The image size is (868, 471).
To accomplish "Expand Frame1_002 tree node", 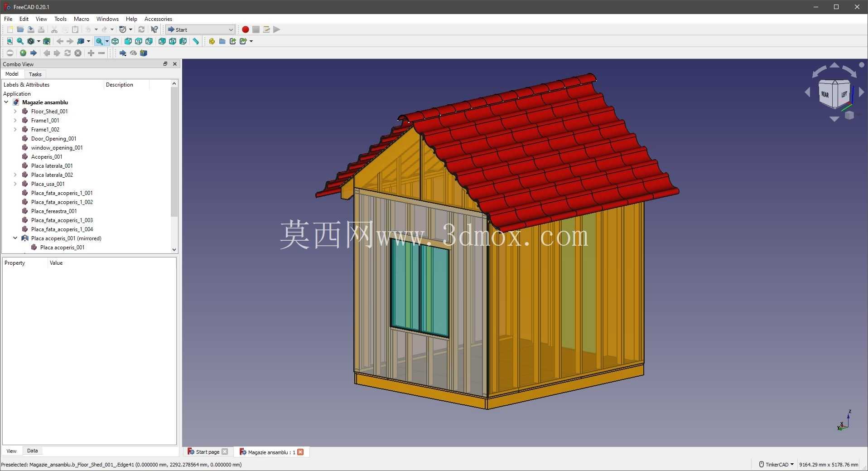I will click(15, 129).
